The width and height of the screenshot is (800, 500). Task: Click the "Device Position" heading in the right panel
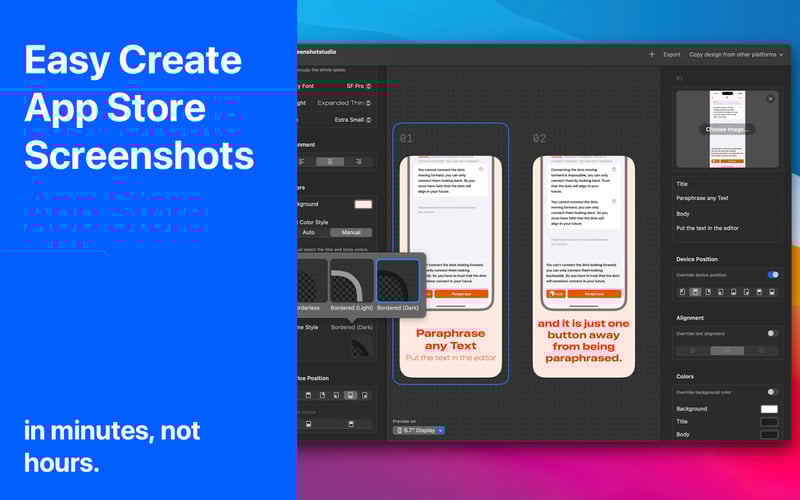tap(696, 259)
